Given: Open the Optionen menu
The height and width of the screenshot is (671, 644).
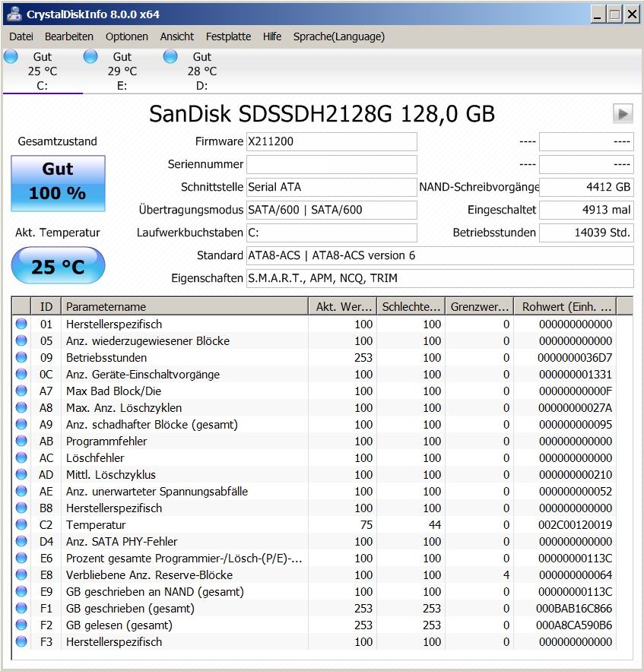Looking at the screenshot, I should coord(127,36).
